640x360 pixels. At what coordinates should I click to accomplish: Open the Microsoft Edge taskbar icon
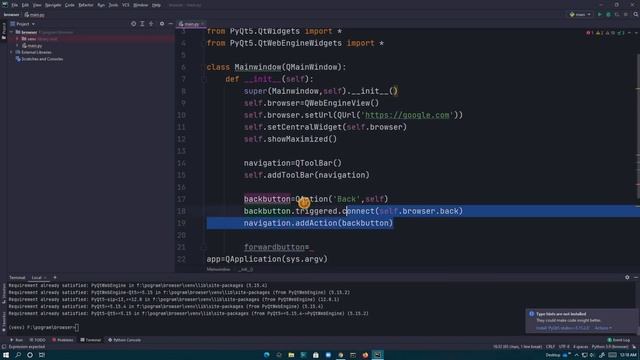(267, 355)
